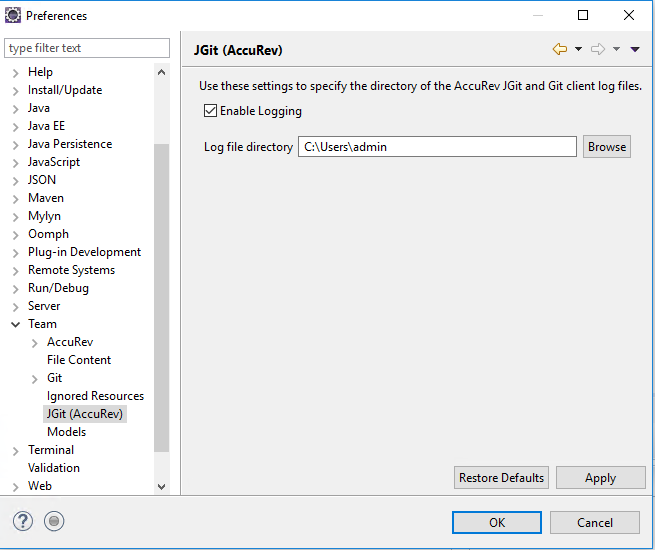Expand the AccuRev tree node
Viewport: 655px width, 550px height.
[x=35, y=342]
